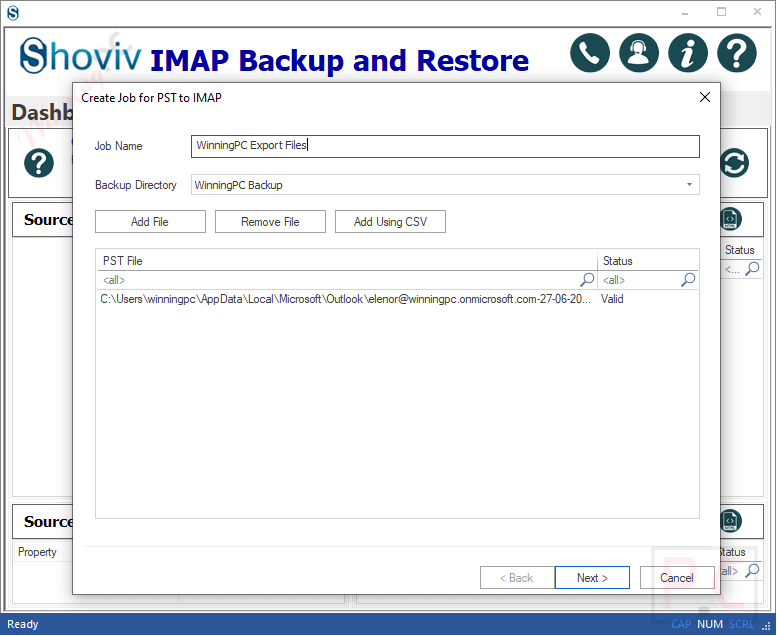Click the Ready status bar text
777x636 pixels.
[22, 624]
